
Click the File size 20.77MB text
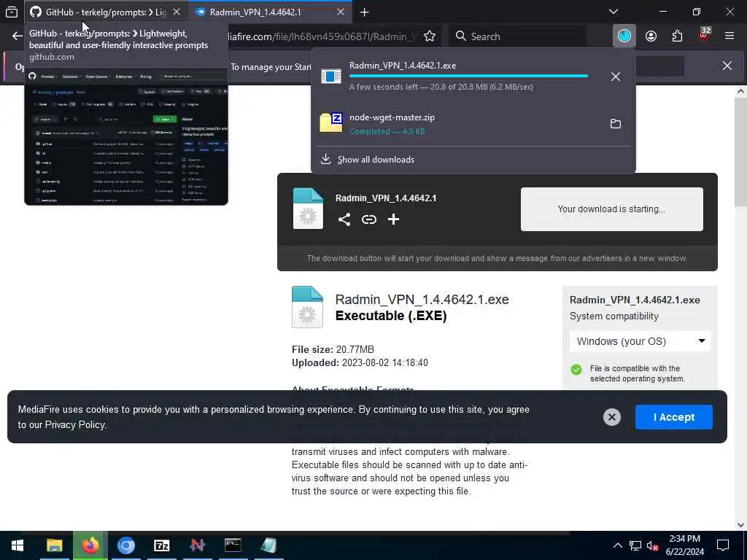click(333, 349)
